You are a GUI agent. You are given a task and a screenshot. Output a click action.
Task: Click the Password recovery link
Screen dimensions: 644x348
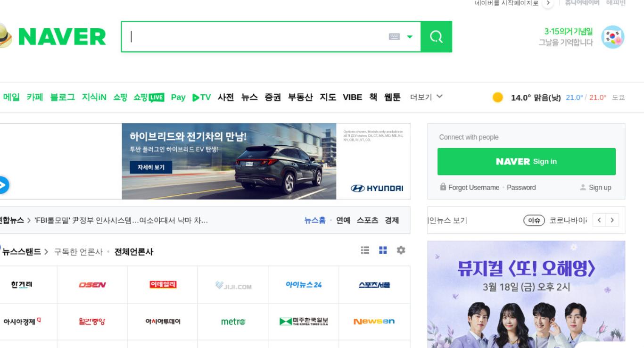521,187
